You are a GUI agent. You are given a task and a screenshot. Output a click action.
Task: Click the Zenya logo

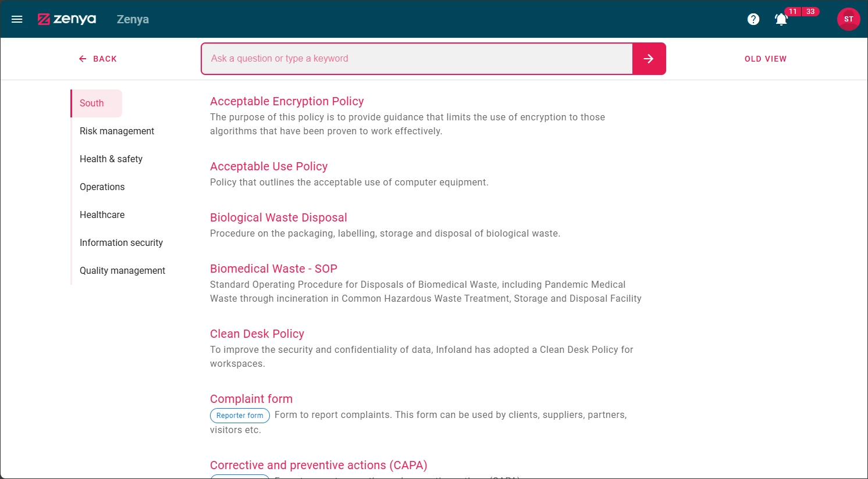[x=67, y=19]
